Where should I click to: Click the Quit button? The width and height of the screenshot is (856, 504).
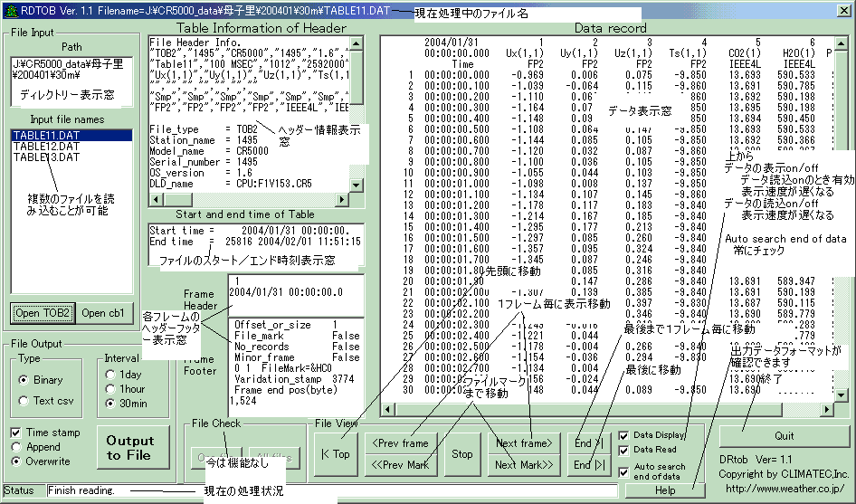pyautogui.click(x=784, y=436)
